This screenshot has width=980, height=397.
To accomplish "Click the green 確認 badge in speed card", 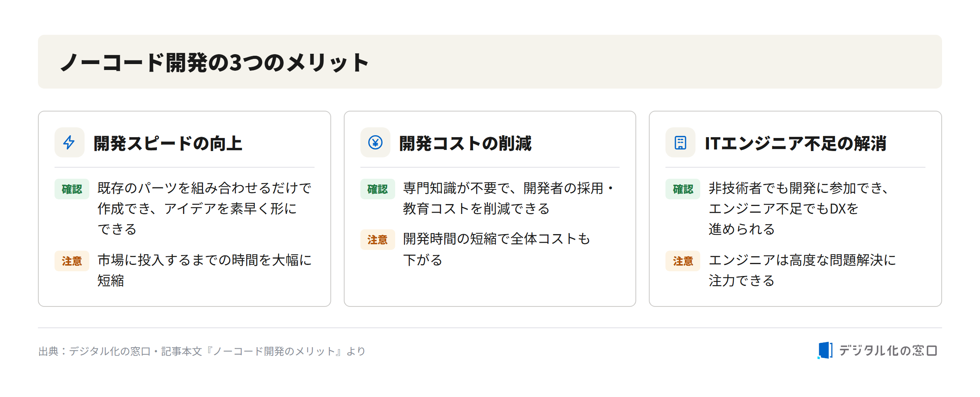I will point(72,189).
